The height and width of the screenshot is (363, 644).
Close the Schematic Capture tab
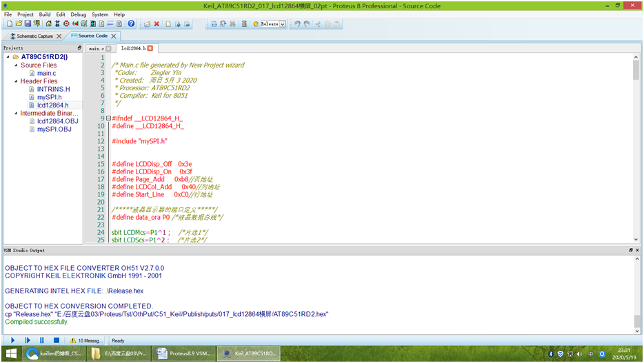[x=59, y=36]
